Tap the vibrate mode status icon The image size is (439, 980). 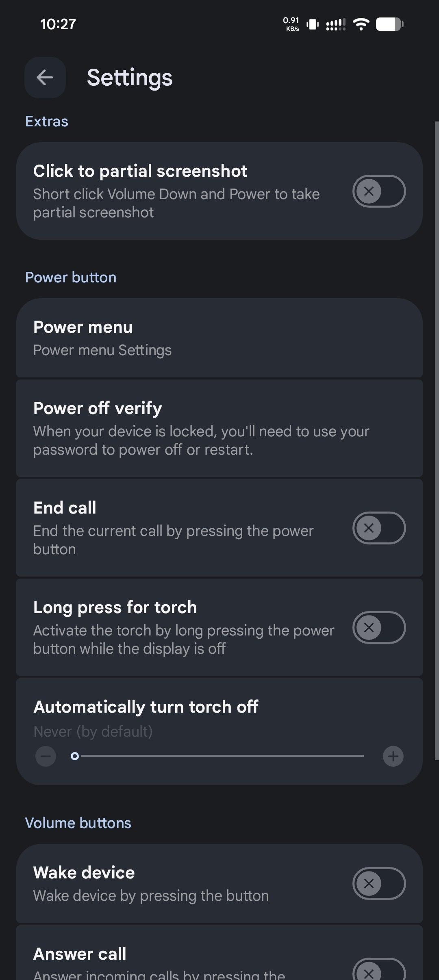(x=312, y=24)
